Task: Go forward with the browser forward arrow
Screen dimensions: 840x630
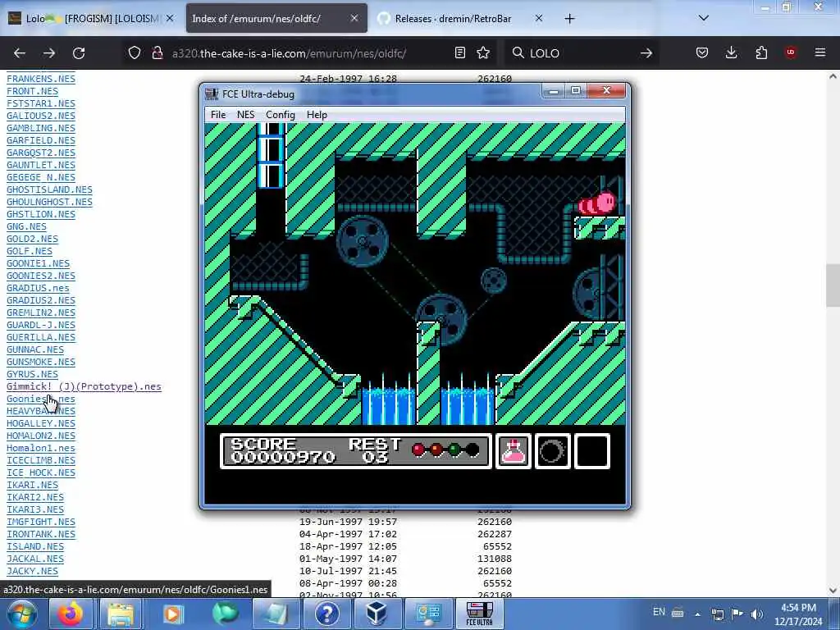Action: tap(49, 53)
